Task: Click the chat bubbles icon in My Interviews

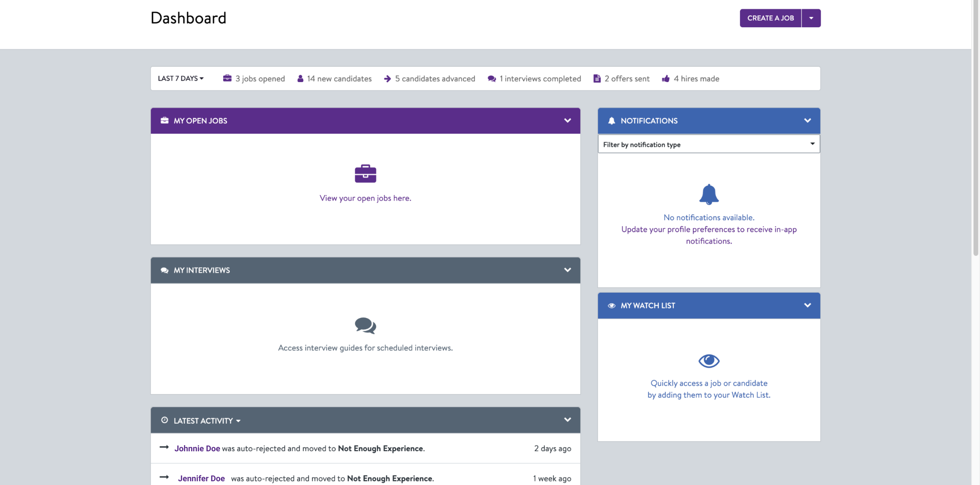Action: click(x=365, y=325)
